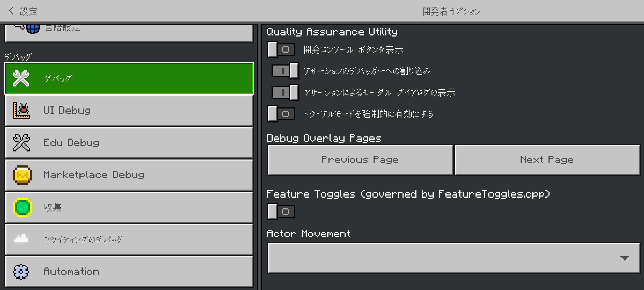
Task: Enable 開発コンソール ボタンを表示 toggle
Action: (281, 49)
